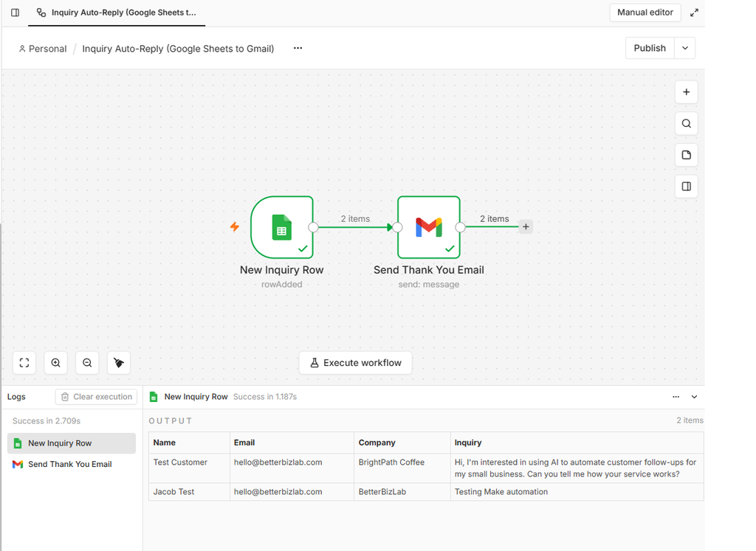Select the Testing Make automation cell
The image size is (756, 551).
[577, 492]
